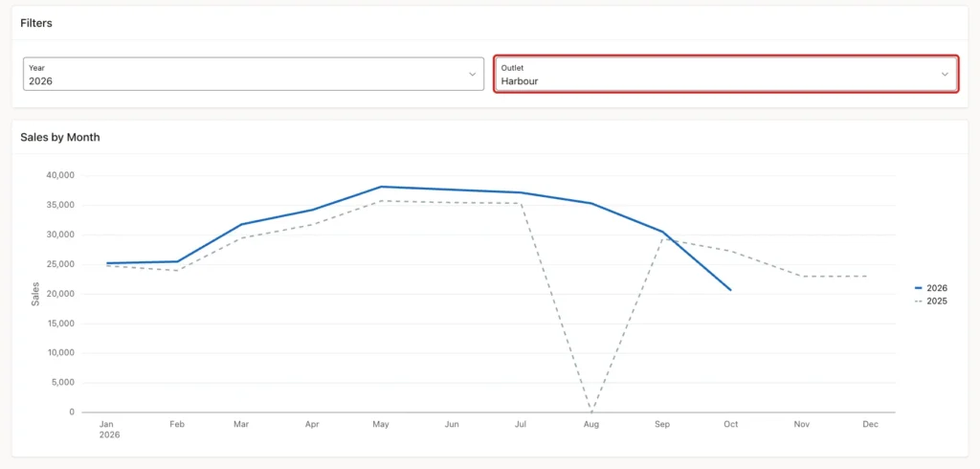Click the 2025 dashed line zero point at Aug
Viewport: 980px width, 469px height.
(591, 412)
